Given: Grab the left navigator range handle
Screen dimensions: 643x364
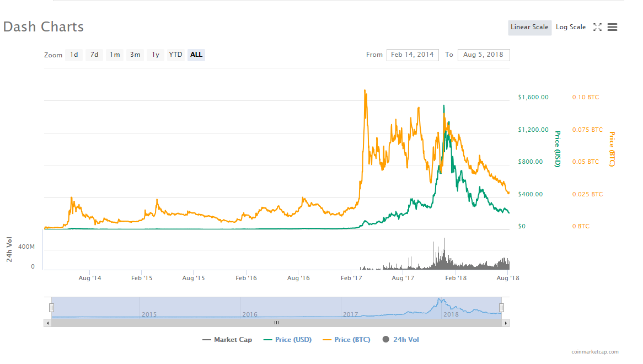Looking at the screenshot, I should pos(51,307).
